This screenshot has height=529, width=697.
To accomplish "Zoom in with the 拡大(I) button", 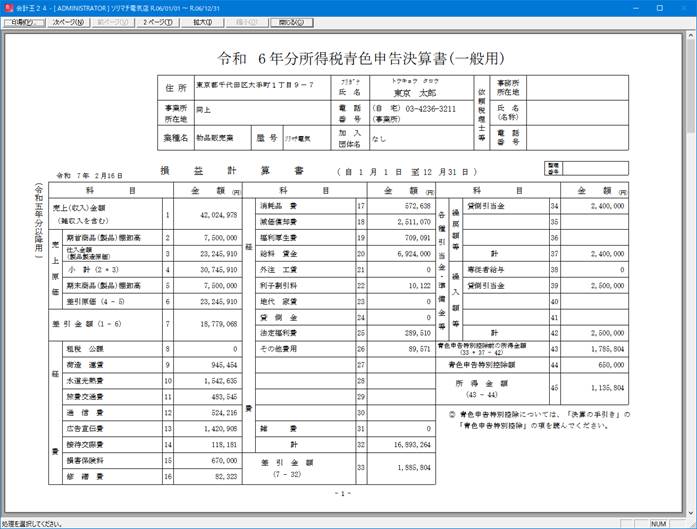I will point(204,21).
